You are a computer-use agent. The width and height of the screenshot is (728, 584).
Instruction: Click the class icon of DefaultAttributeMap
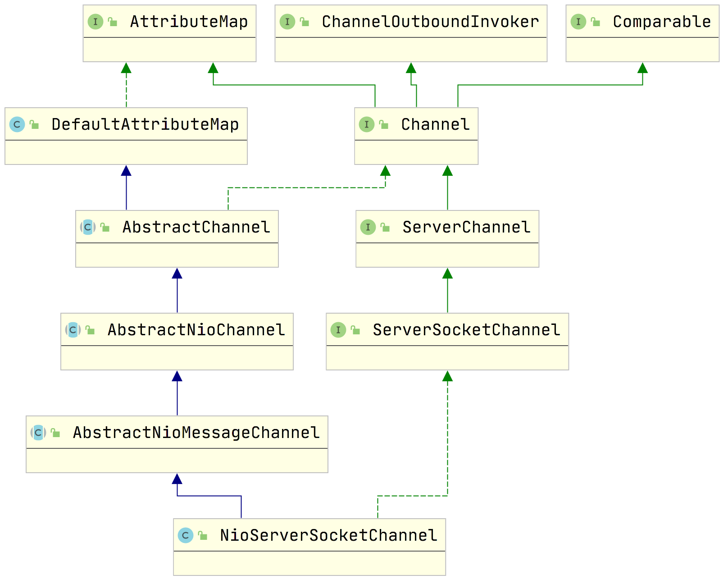click(x=17, y=124)
